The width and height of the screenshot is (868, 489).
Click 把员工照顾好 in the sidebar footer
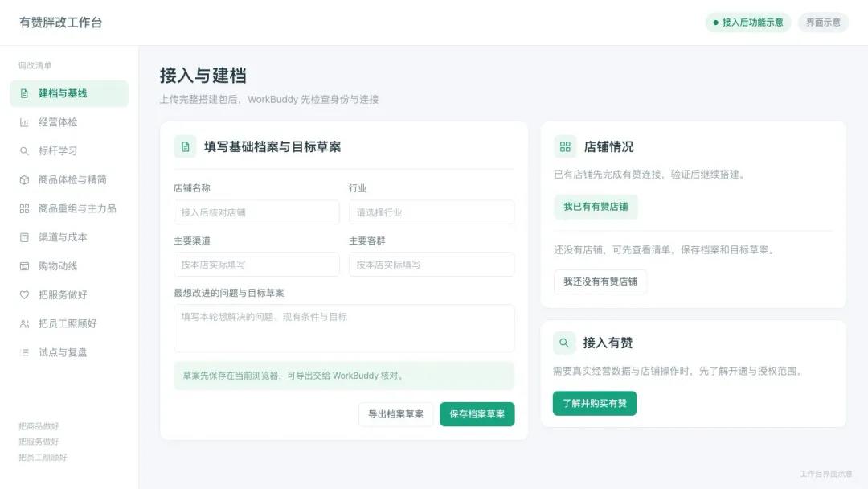click(43, 458)
